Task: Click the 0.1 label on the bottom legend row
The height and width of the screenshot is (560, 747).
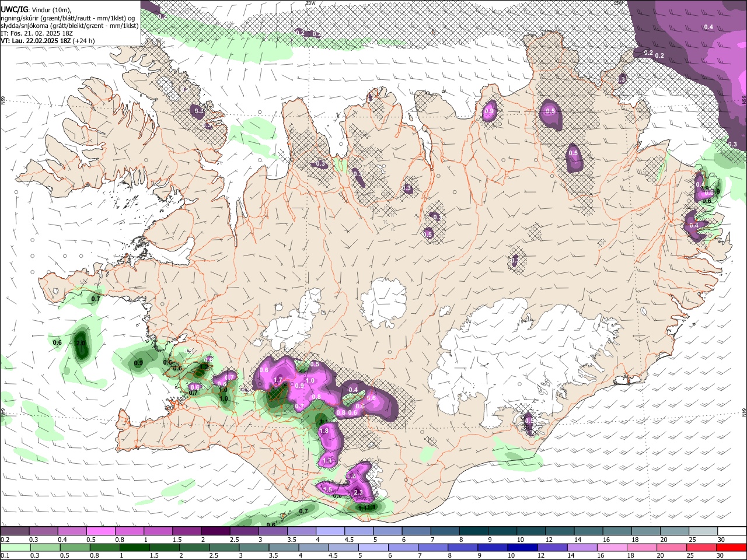Action: coord(5,555)
